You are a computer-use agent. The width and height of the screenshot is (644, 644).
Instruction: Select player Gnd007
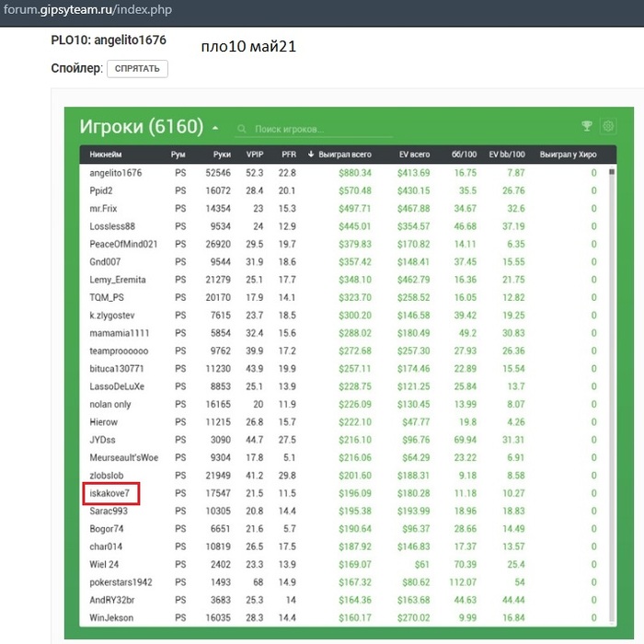coord(105,262)
